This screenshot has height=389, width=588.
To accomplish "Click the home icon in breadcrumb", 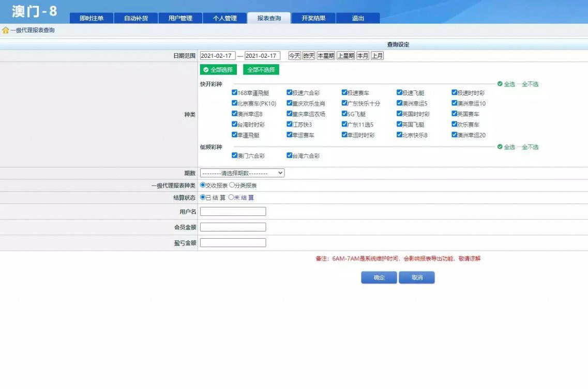I will 6,30.
